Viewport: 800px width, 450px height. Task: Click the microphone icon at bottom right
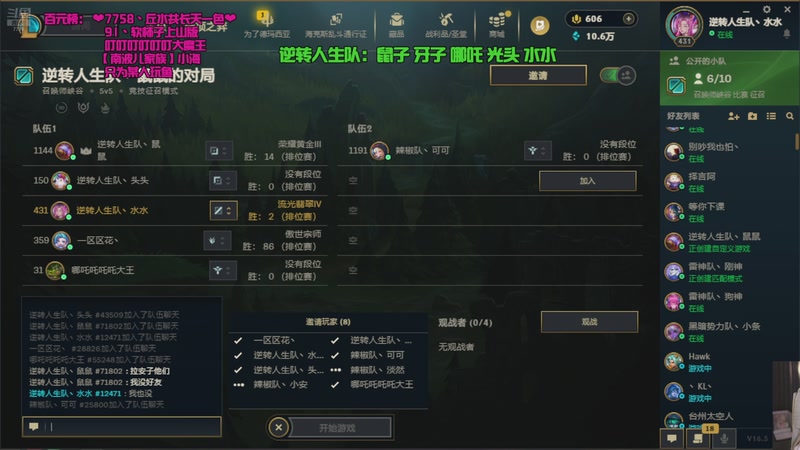723,438
